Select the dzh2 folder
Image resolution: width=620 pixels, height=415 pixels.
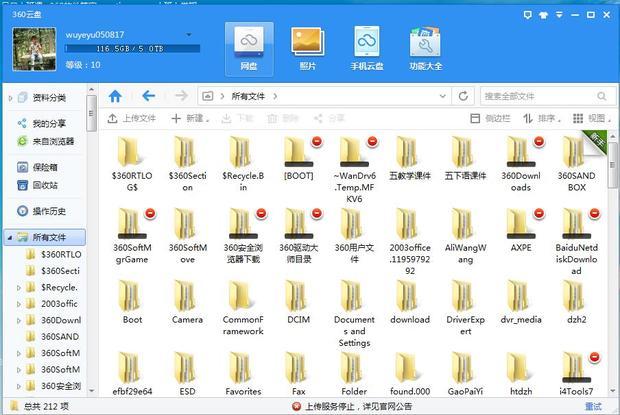577,303
